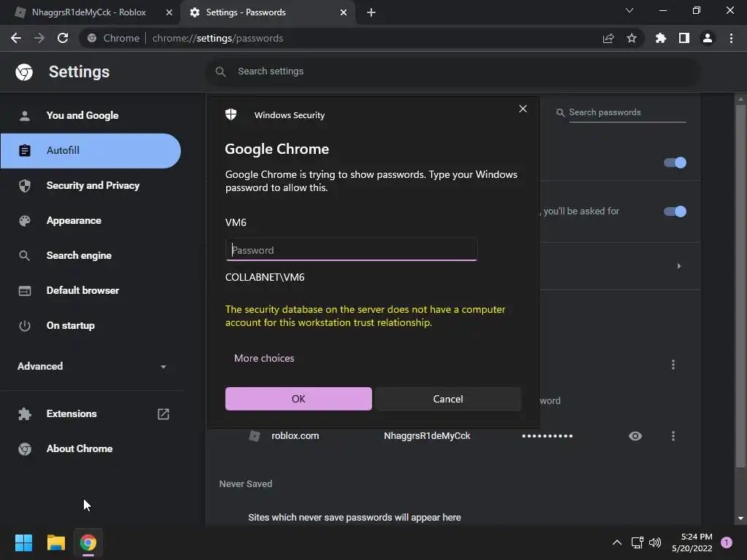Open Appearance settings
The height and width of the screenshot is (560, 747).
pyautogui.click(x=90, y=220)
